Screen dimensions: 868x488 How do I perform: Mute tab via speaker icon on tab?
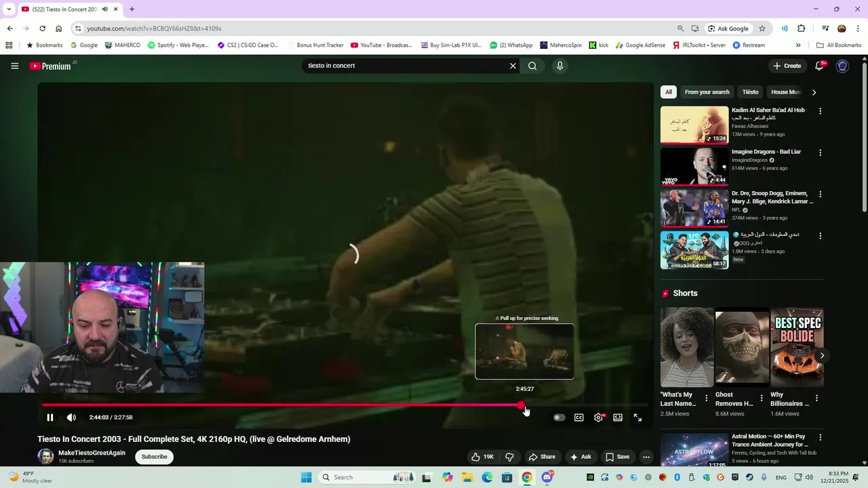point(104,9)
